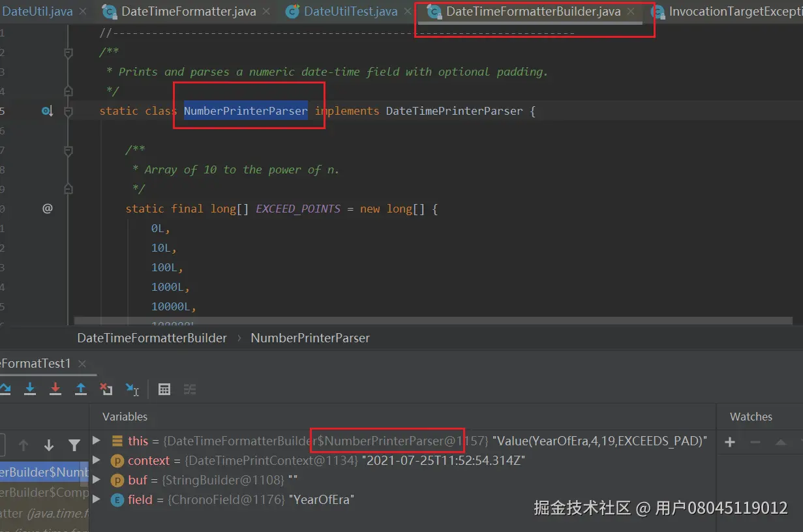Image resolution: width=803 pixels, height=532 pixels.
Task: Fold the NumberPrinterParser class body
Action: click(x=68, y=111)
